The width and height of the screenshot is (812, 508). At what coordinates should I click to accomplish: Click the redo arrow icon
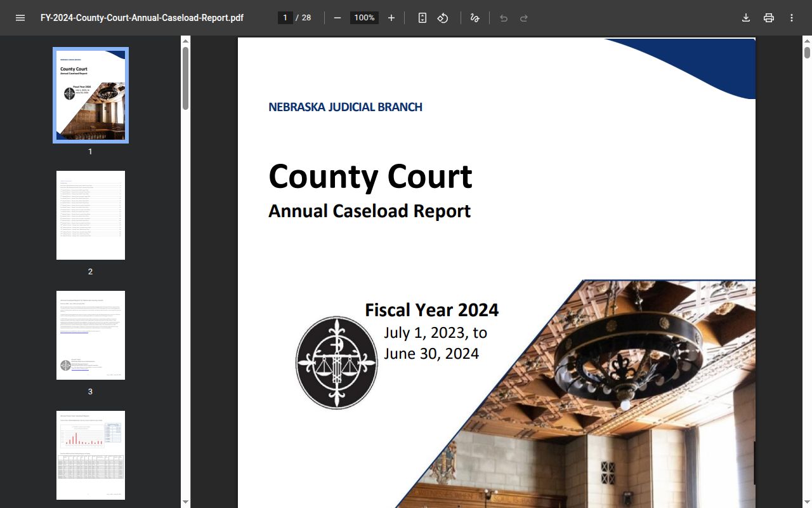pyautogui.click(x=524, y=18)
